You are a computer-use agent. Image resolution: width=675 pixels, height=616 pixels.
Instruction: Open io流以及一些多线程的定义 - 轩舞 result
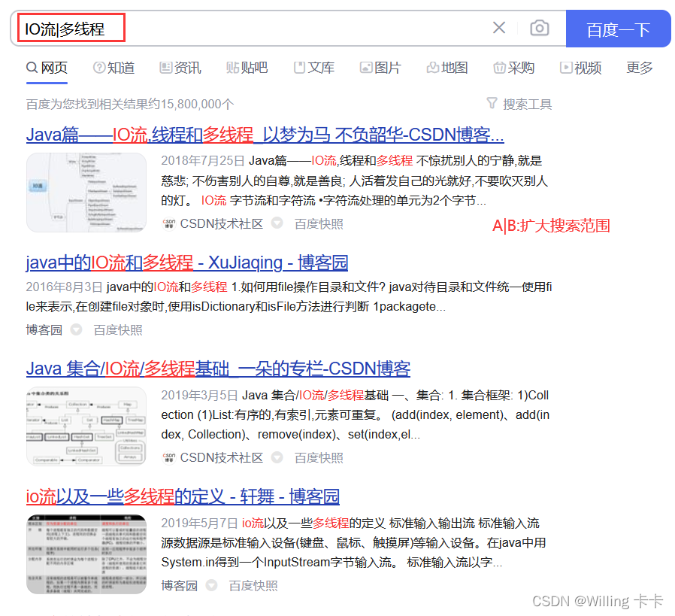click(183, 496)
